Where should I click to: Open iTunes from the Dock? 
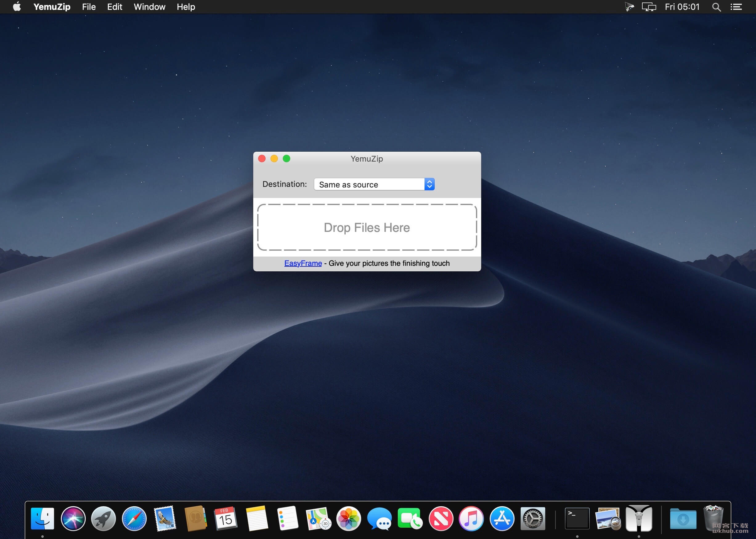coord(471,518)
